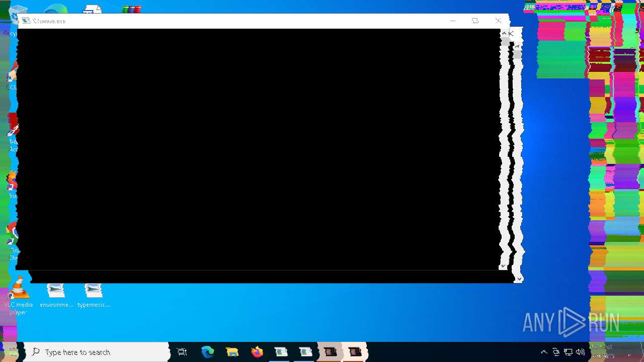Open the typemeric... image file on desktop
The width and height of the screenshot is (644, 362).
pos(94,296)
